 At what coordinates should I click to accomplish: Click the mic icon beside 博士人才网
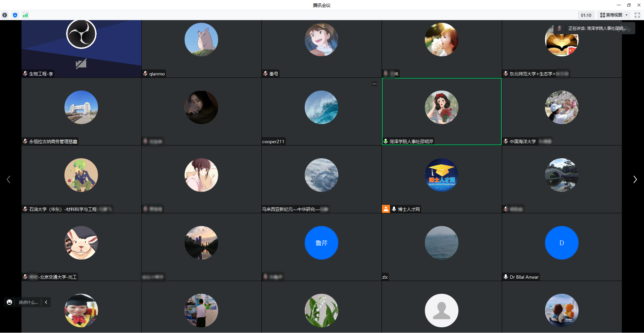point(394,209)
